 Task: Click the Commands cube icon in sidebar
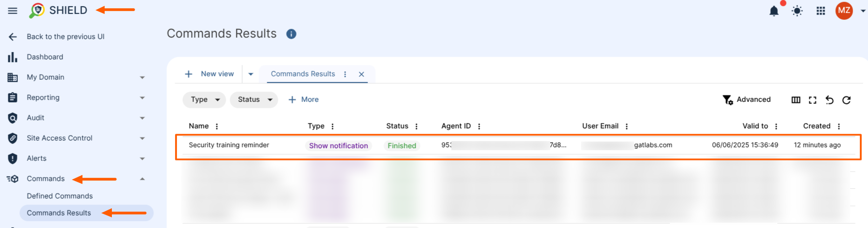pyautogui.click(x=13, y=179)
